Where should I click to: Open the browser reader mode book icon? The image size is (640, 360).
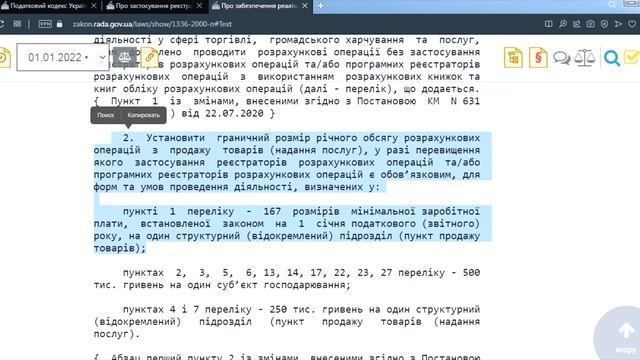pos(549,24)
